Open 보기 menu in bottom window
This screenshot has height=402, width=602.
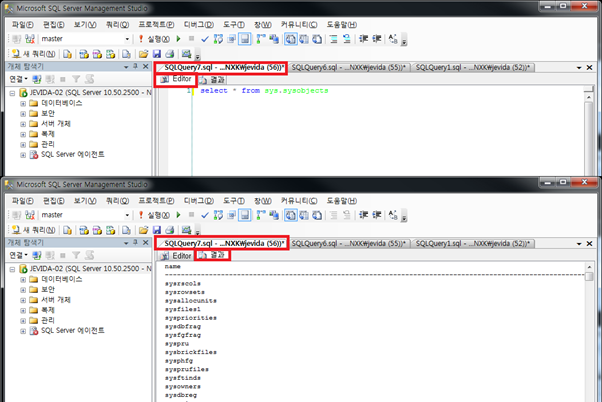click(x=85, y=201)
